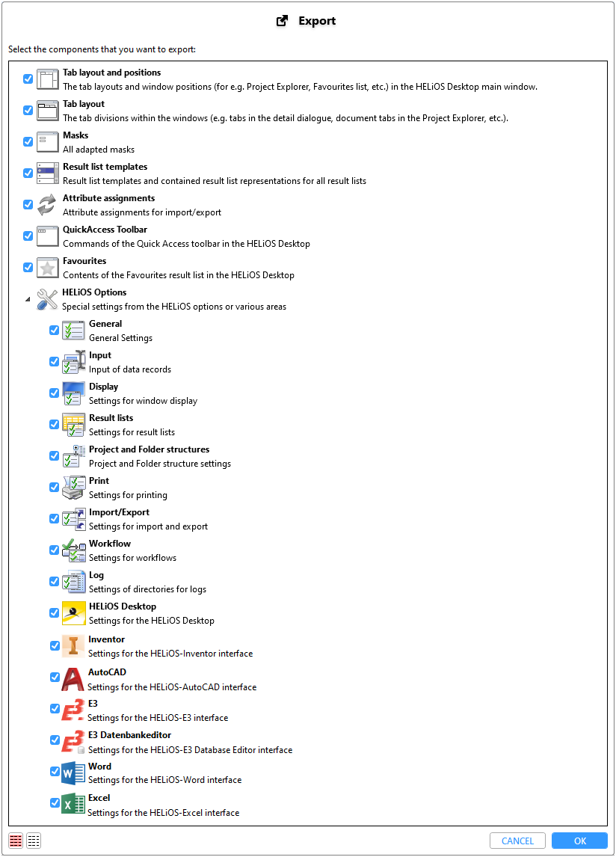Click the Word icon

point(73,772)
